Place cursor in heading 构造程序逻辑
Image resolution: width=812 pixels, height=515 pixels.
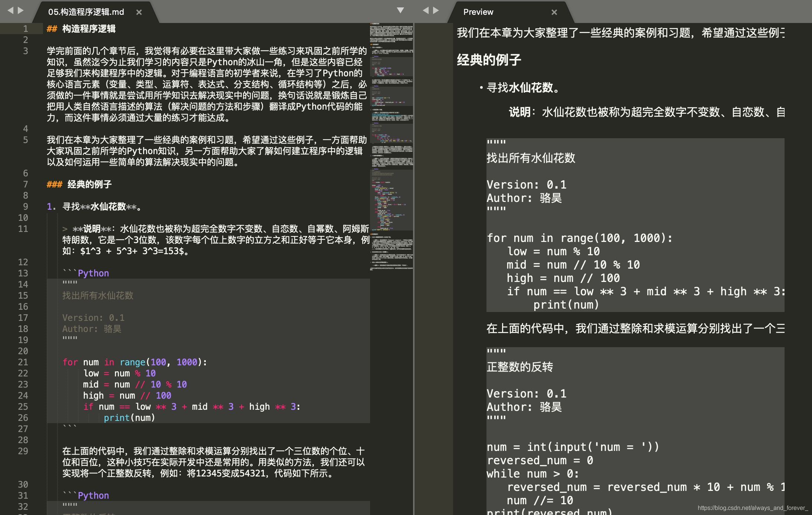point(89,29)
